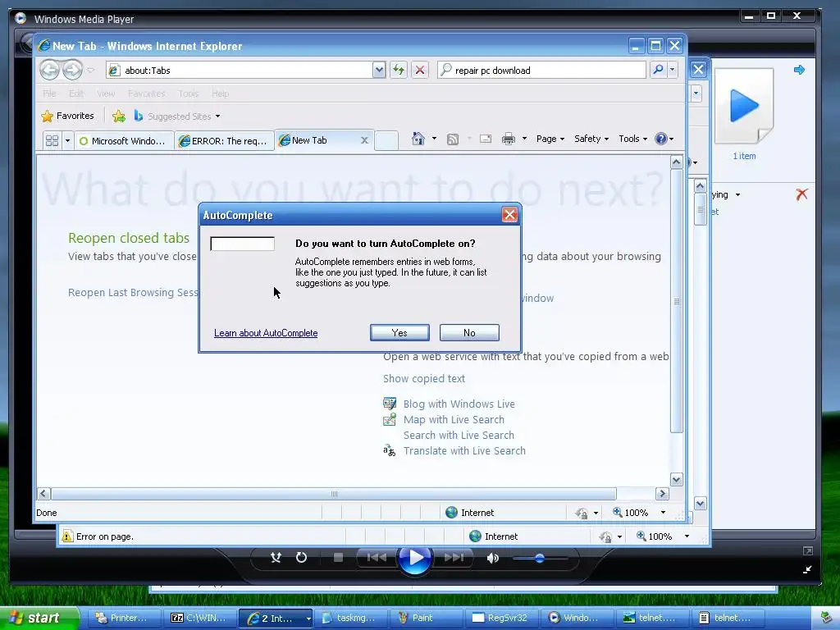Click the IE vertical scroll down arrow

676,479
